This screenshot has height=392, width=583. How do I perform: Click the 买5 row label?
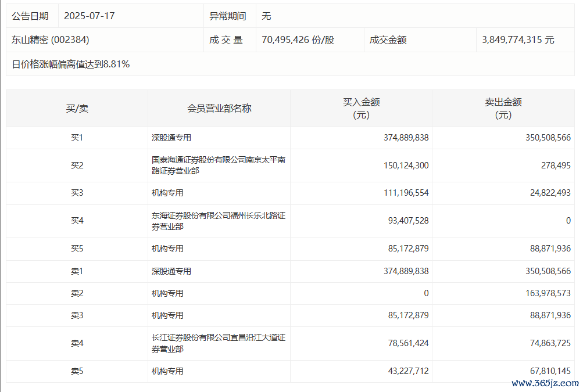pos(77,249)
